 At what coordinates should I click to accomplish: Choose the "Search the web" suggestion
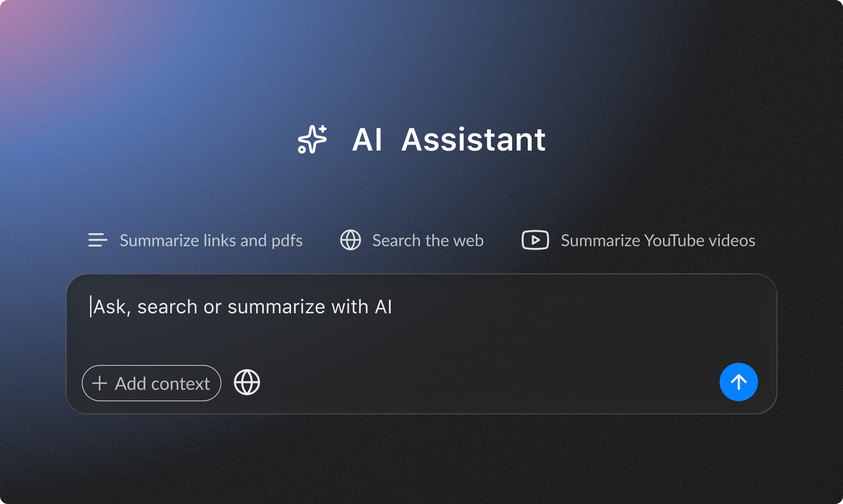(427, 240)
